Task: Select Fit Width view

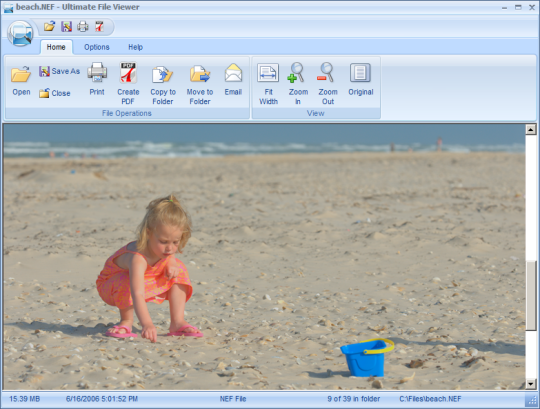Action: point(268,84)
